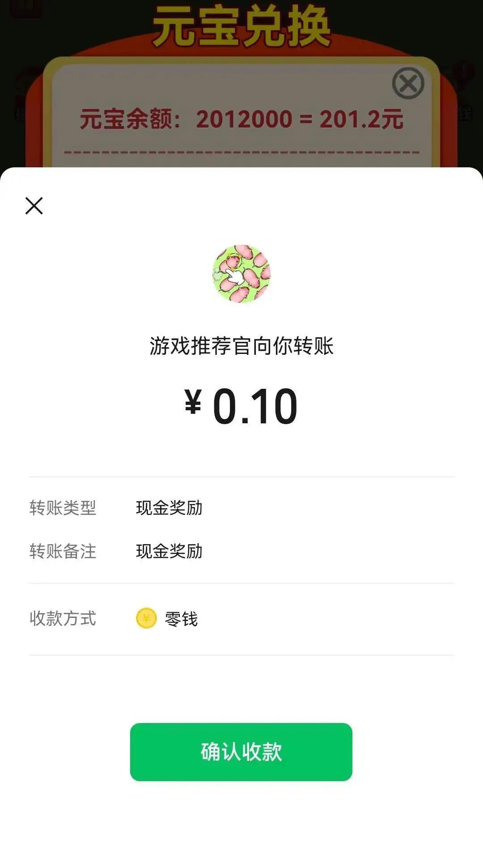
Task: Tap the ¥ currency symbol
Action: [193, 401]
